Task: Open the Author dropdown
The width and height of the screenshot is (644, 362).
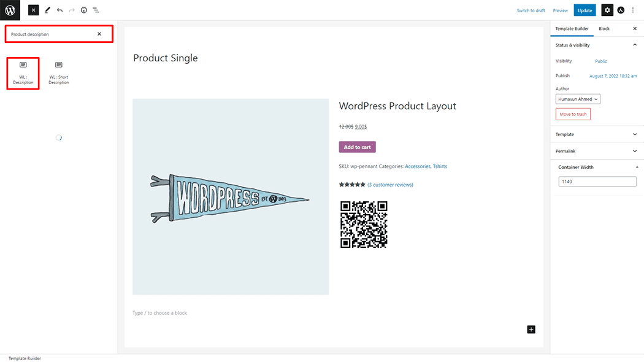Action: tap(578, 99)
